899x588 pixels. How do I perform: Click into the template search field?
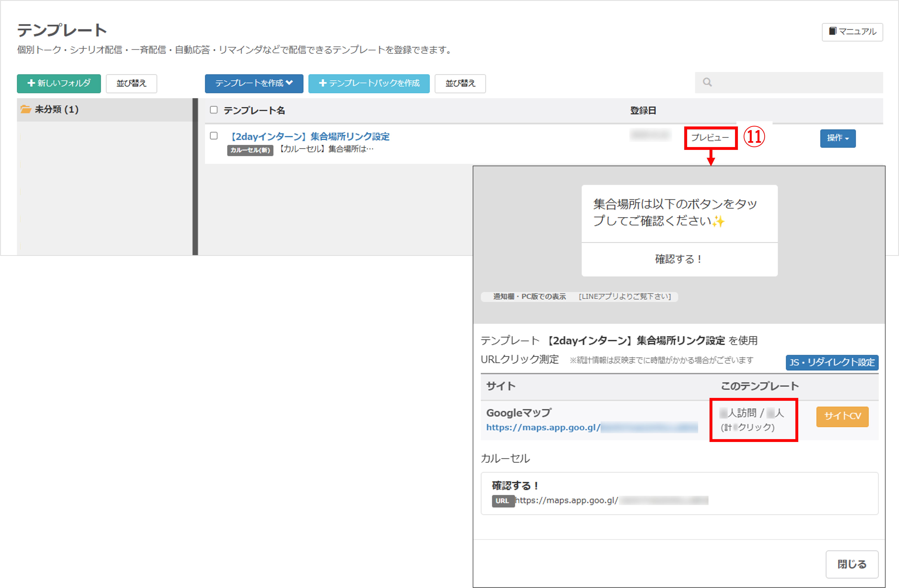(x=793, y=82)
